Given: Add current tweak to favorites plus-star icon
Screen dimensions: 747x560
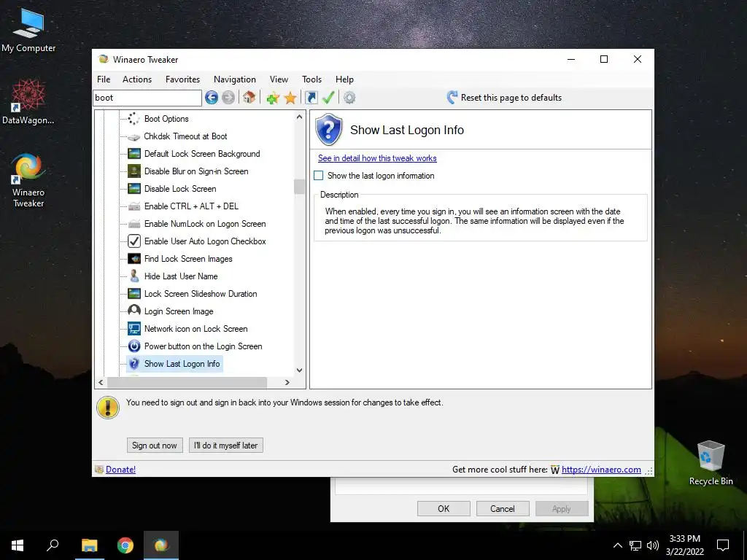Looking at the screenshot, I should coord(273,98).
